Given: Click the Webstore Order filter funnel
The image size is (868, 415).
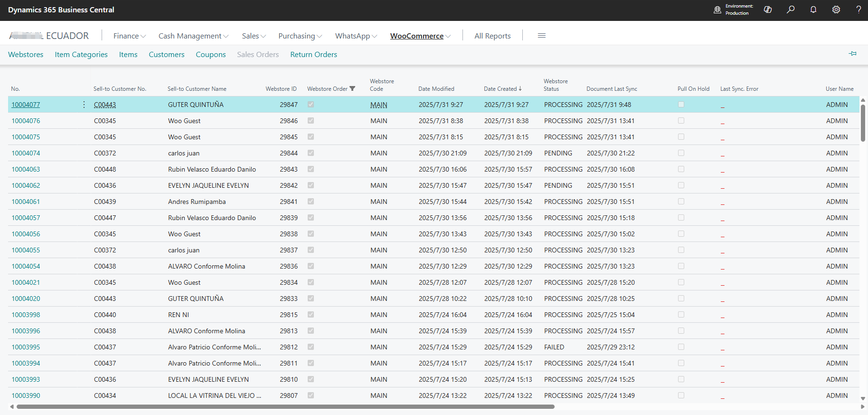Looking at the screenshot, I should click(x=352, y=88).
